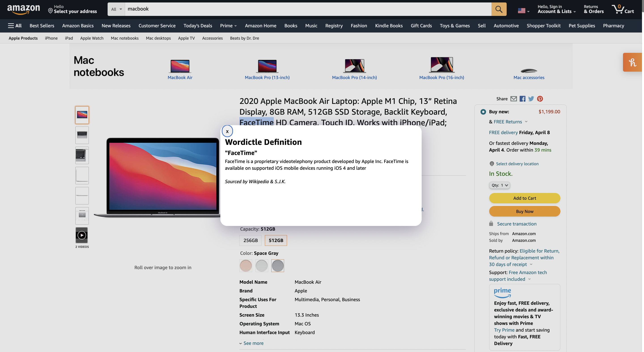The width and height of the screenshot is (644, 352).
Task: Share product on Facebook icon
Action: click(522, 99)
